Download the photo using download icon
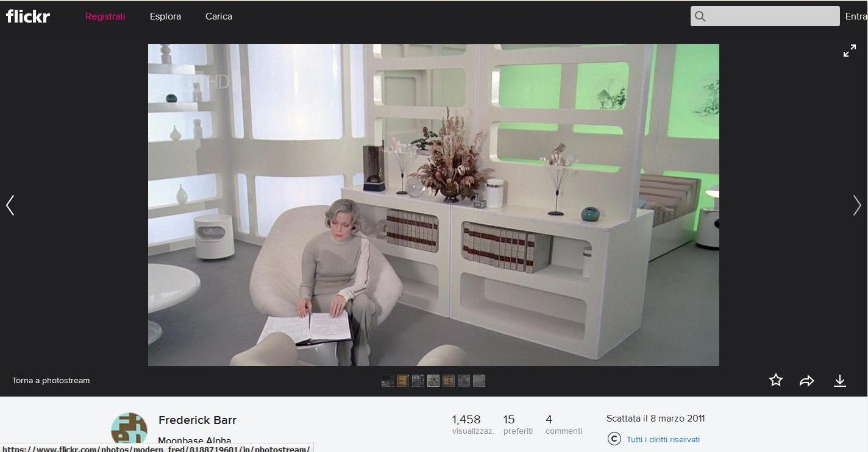The height and width of the screenshot is (452, 868). click(x=839, y=381)
